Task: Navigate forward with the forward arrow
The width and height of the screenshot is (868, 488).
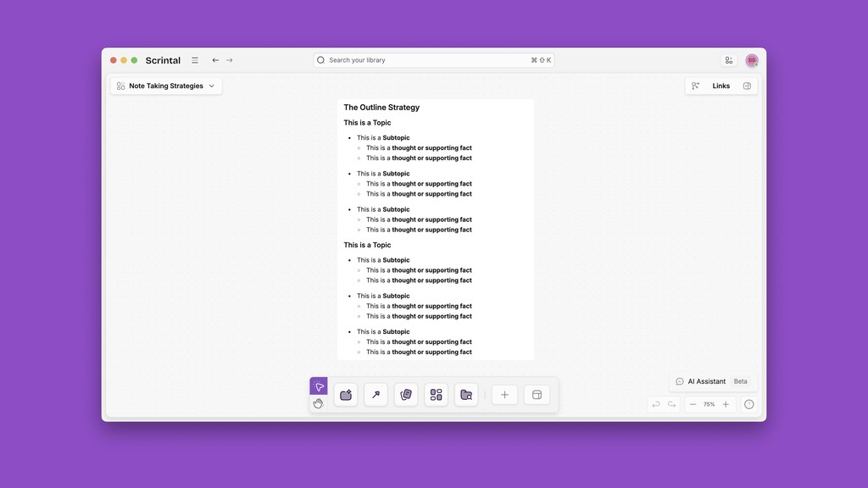Action: pos(229,60)
